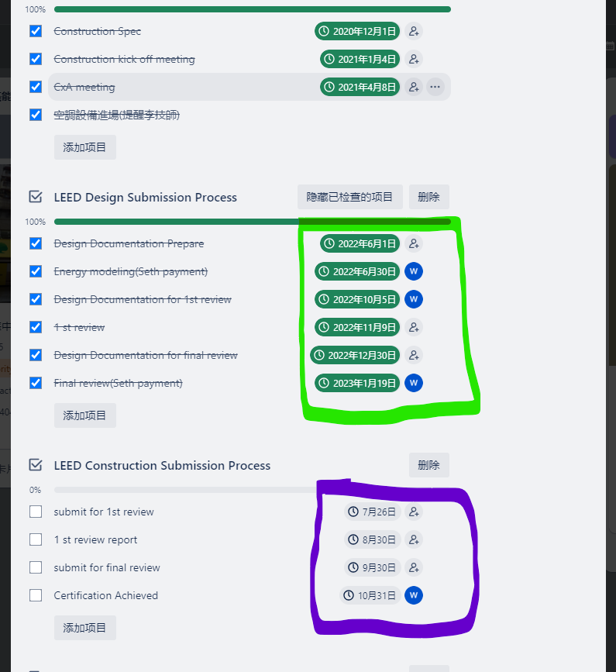
Task: Open due date 2022年11月9日 picker
Action: (357, 327)
